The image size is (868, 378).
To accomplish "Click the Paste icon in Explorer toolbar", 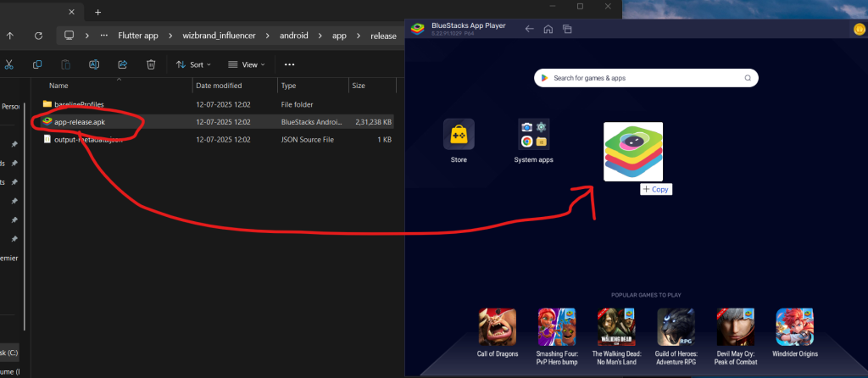I will coord(66,64).
